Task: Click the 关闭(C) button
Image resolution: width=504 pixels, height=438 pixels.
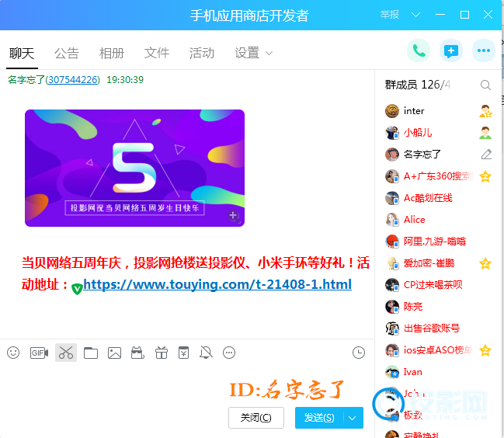Action: coord(256,418)
